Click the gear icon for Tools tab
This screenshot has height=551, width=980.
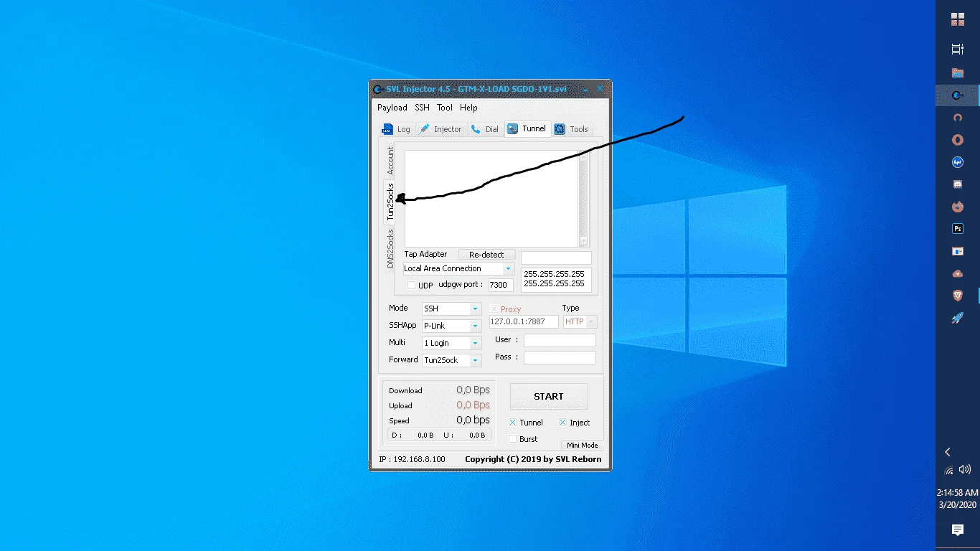point(560,129)
